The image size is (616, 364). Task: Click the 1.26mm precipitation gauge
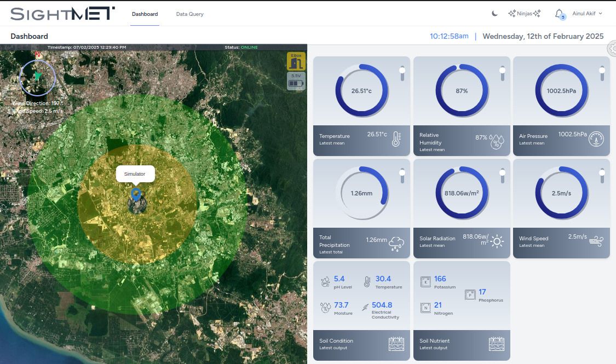tap(361, 193)
